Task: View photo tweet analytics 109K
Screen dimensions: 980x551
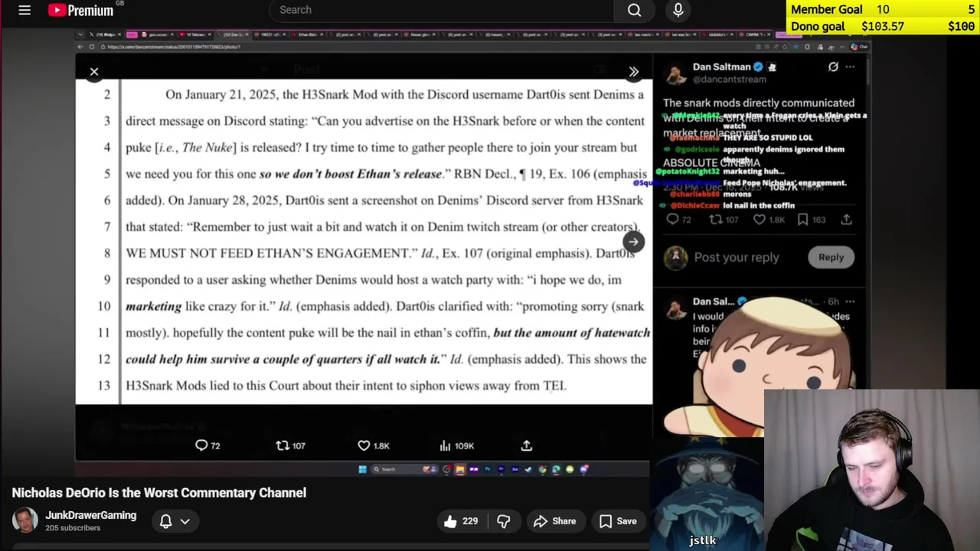Action: (x=457, y=445)
